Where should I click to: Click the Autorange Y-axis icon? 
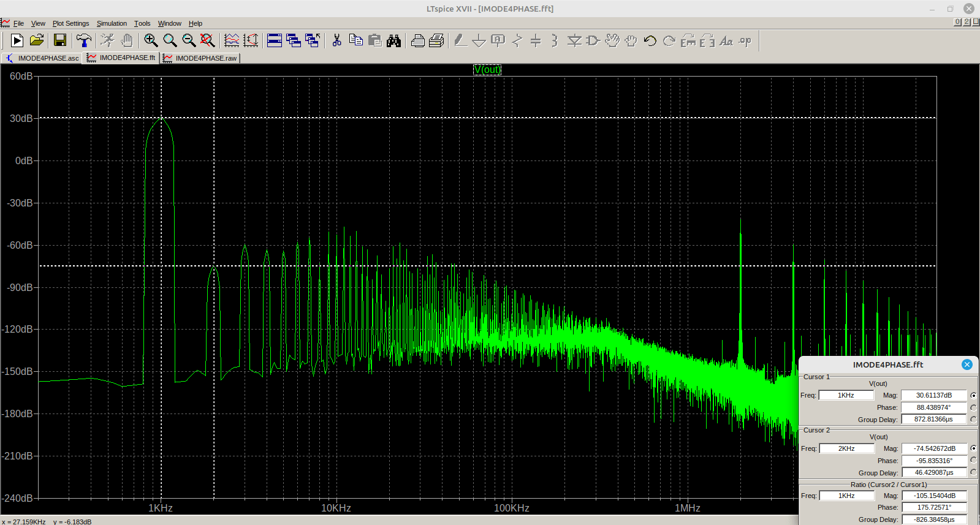251,40
